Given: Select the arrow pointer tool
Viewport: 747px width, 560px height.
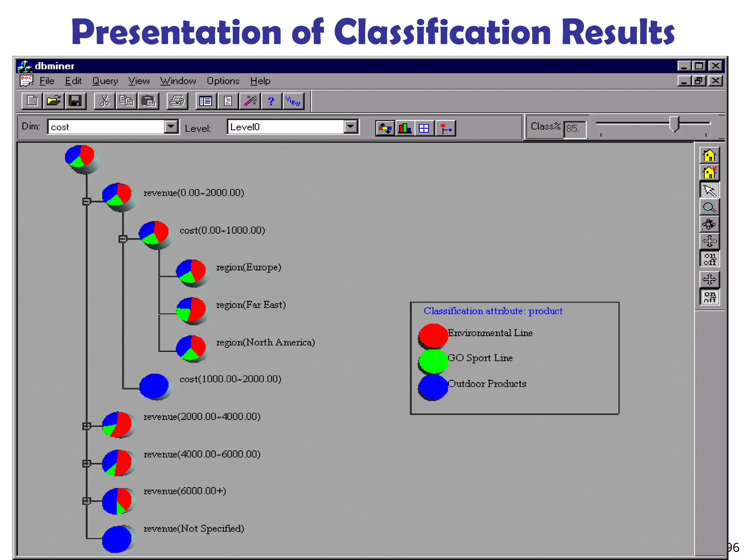Looking at the screenshot, I should [709, 190].
